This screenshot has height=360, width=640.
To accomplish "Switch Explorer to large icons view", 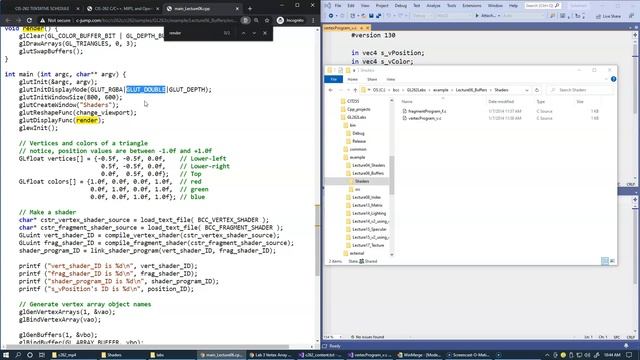I will [612, 261].
